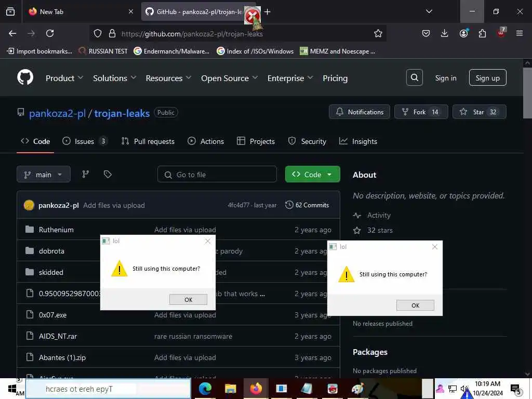Image resolution: width=532 pixels, height=399 pixels.
Task: Open the Pull requests tab
Action: (x=148, y=141)
